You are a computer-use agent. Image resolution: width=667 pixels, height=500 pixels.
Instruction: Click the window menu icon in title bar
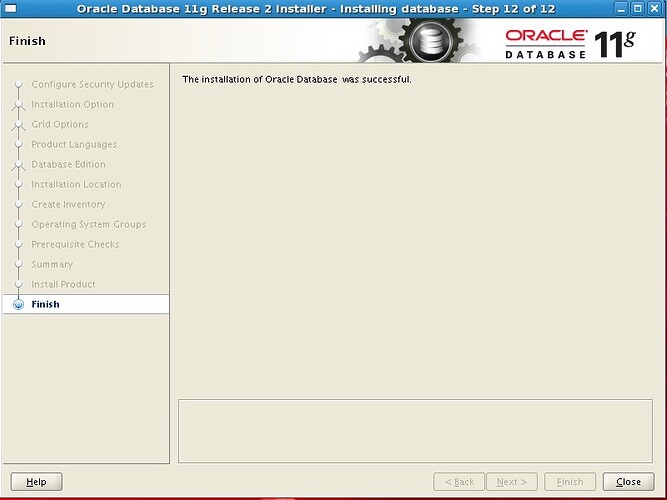point(11,8)
